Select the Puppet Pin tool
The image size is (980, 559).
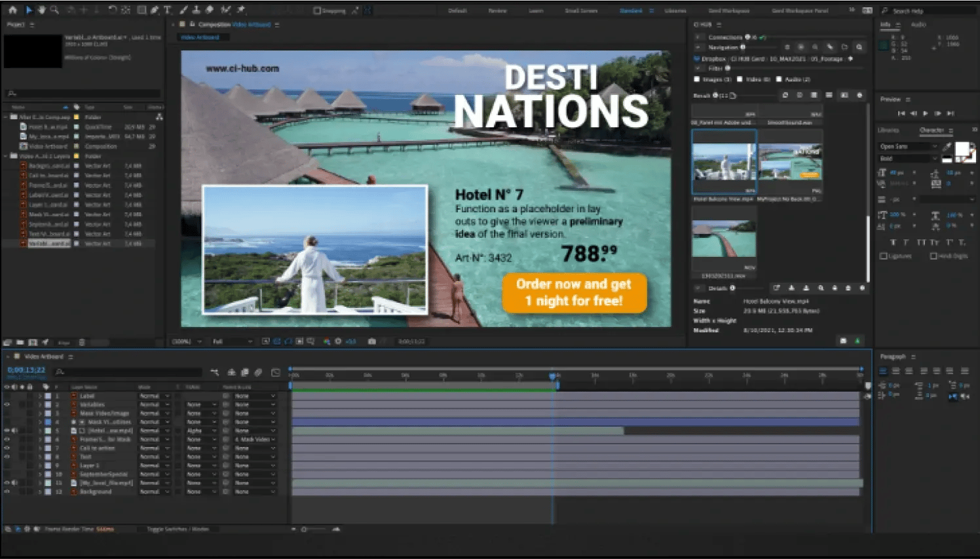(241, 10)
